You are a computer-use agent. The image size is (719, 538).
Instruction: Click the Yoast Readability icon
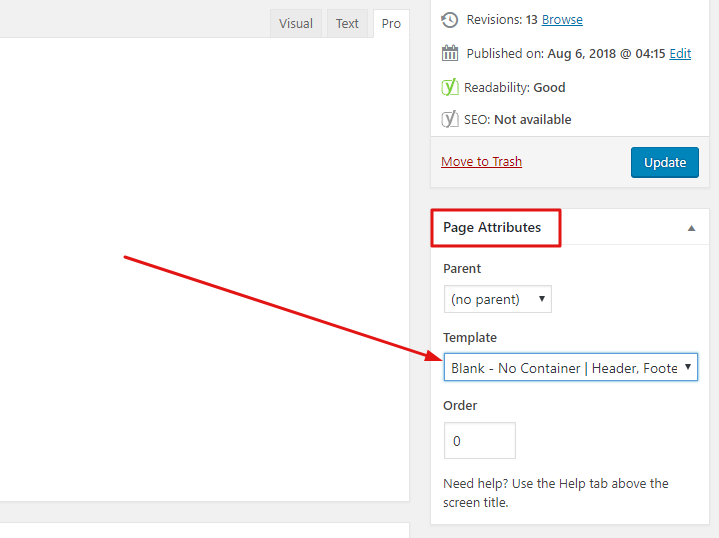click(x=450, y=87)
